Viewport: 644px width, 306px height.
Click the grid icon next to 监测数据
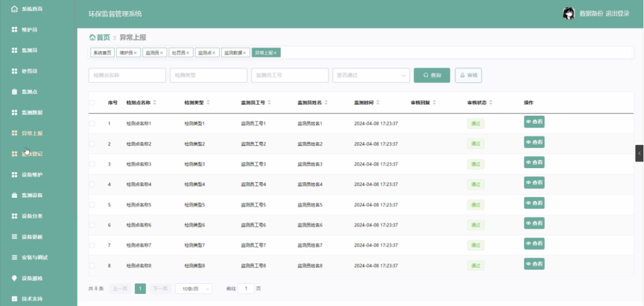(x=15, y=112)
